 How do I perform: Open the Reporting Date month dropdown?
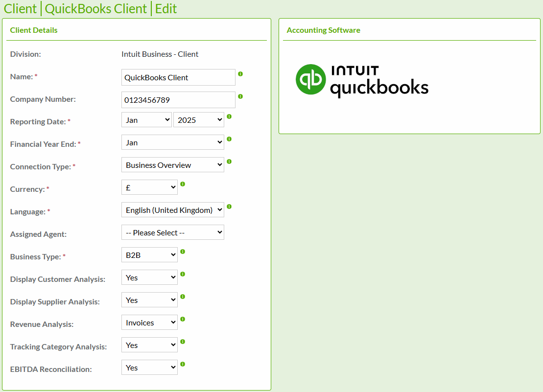click(146, 119)
